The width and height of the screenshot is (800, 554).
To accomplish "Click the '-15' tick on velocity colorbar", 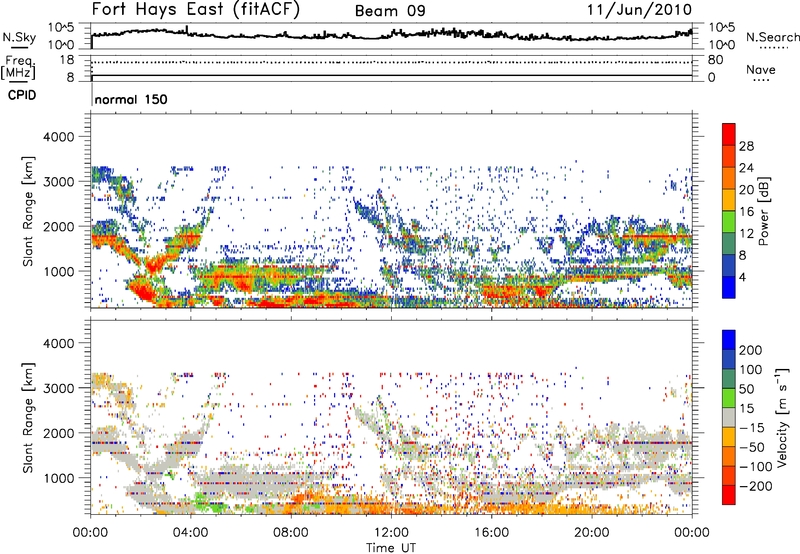I will (751, 428).
